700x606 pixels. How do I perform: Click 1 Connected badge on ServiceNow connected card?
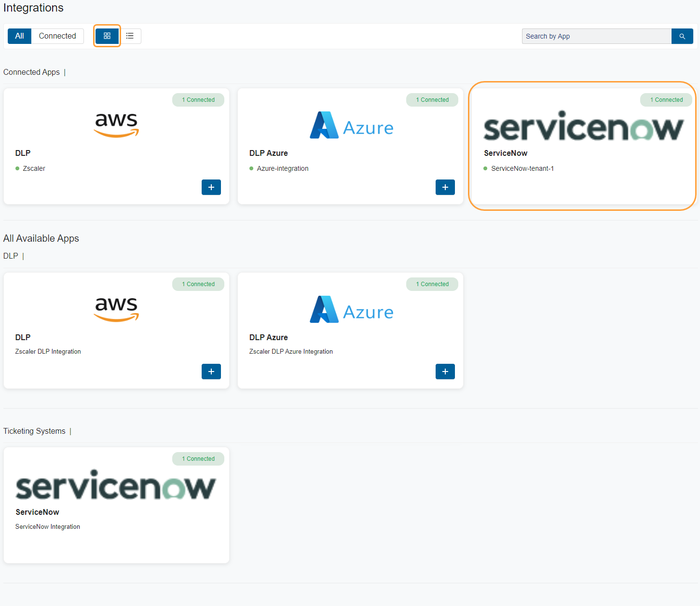click(666, 100)
